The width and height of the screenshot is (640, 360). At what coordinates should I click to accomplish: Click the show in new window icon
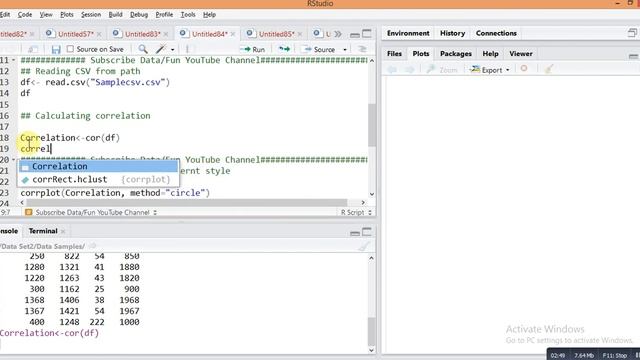coord(33,49)
